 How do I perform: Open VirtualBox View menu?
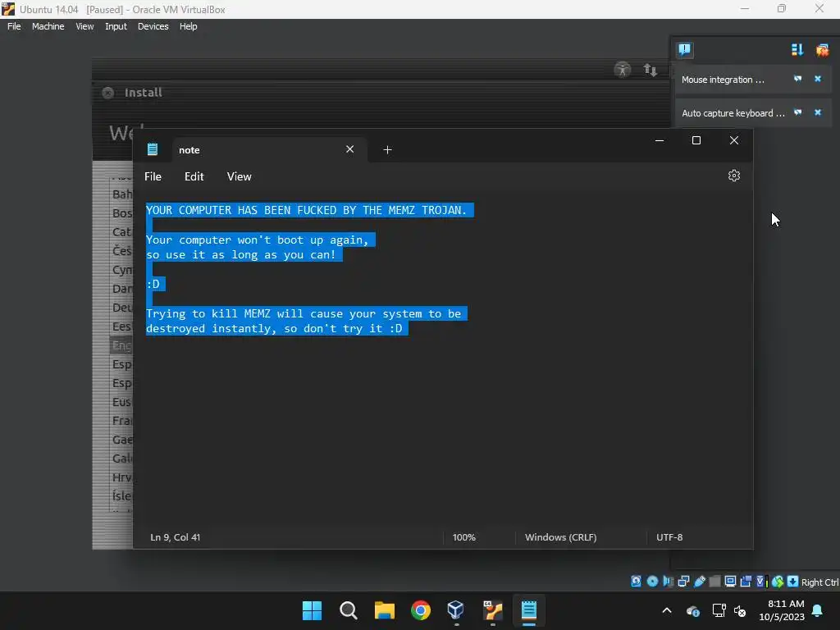(x=84, y=26)
